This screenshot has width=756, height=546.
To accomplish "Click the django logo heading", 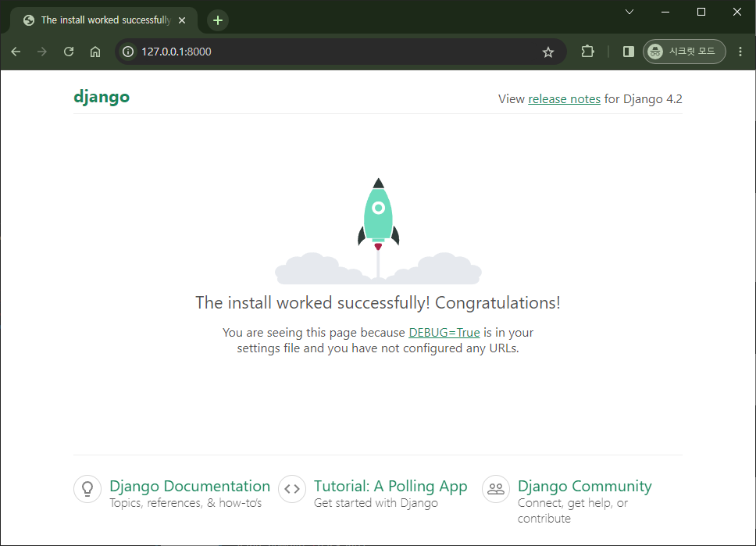I will coord(102,97).
